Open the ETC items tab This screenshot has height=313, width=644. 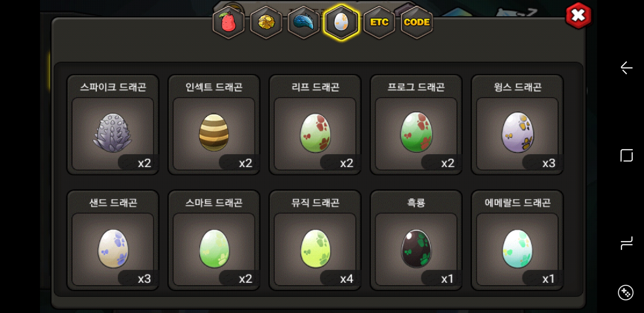(379, 22)
